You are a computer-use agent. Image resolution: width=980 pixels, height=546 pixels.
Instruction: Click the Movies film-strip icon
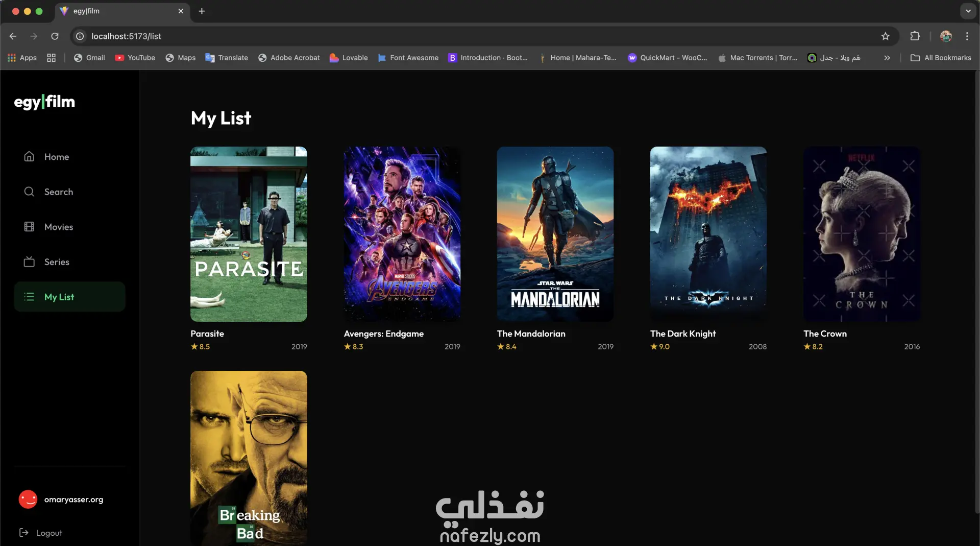coord(29,227)
